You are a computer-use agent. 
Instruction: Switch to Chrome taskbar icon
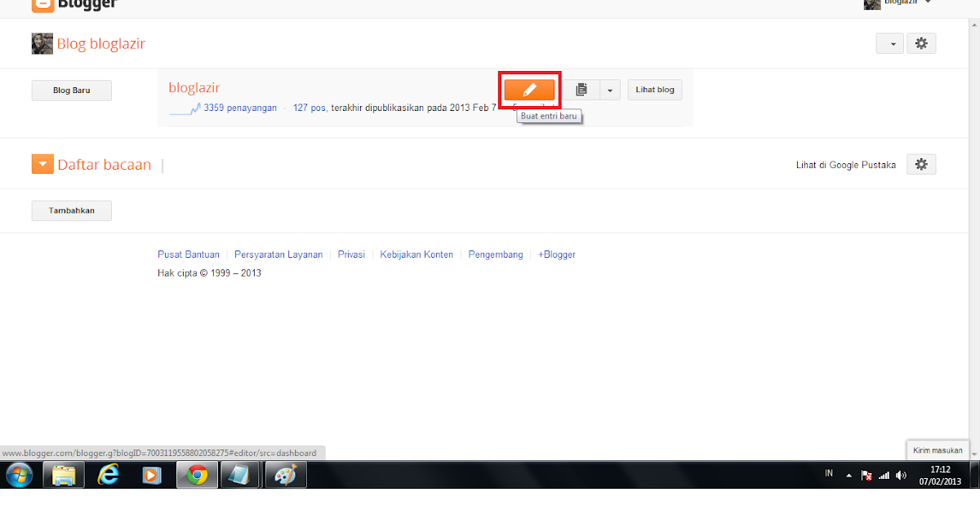point(197,475)
